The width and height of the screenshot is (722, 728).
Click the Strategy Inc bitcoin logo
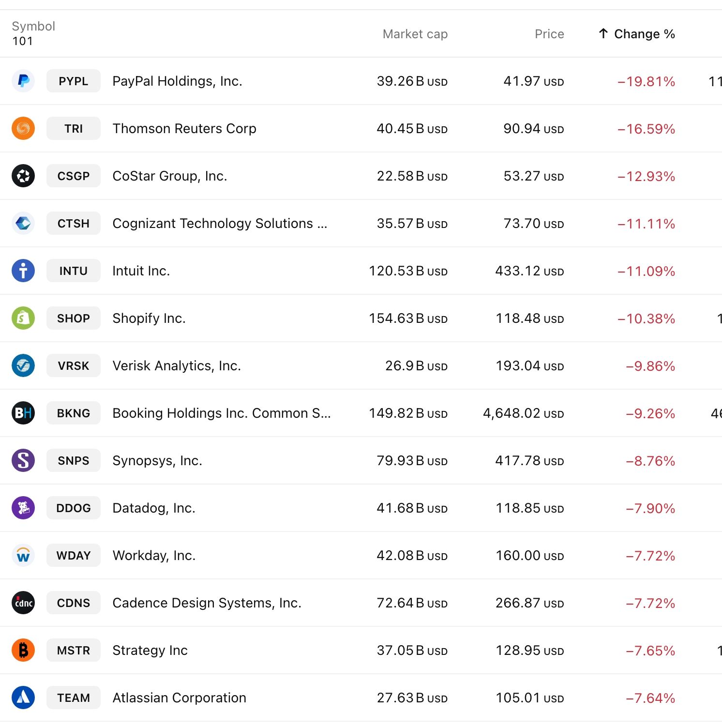tap(23, 650)
